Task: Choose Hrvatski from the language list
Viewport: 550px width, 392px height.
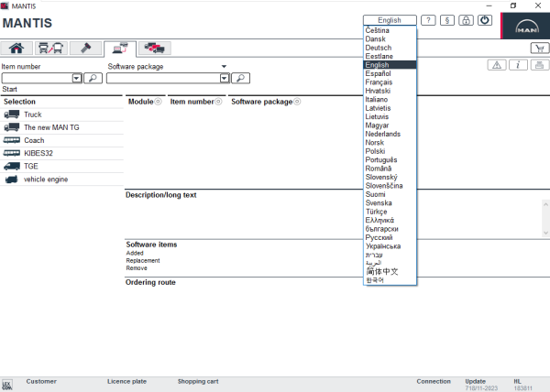Action: tap(390, 91)
